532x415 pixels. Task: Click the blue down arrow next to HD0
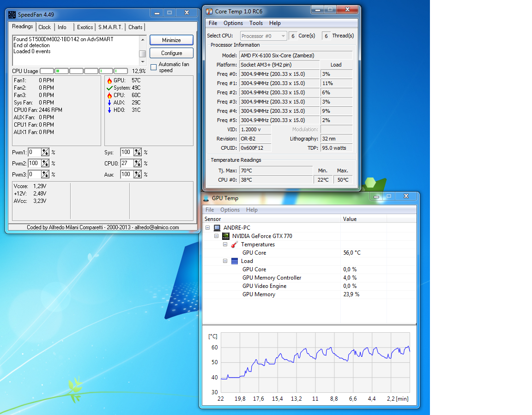109,110
